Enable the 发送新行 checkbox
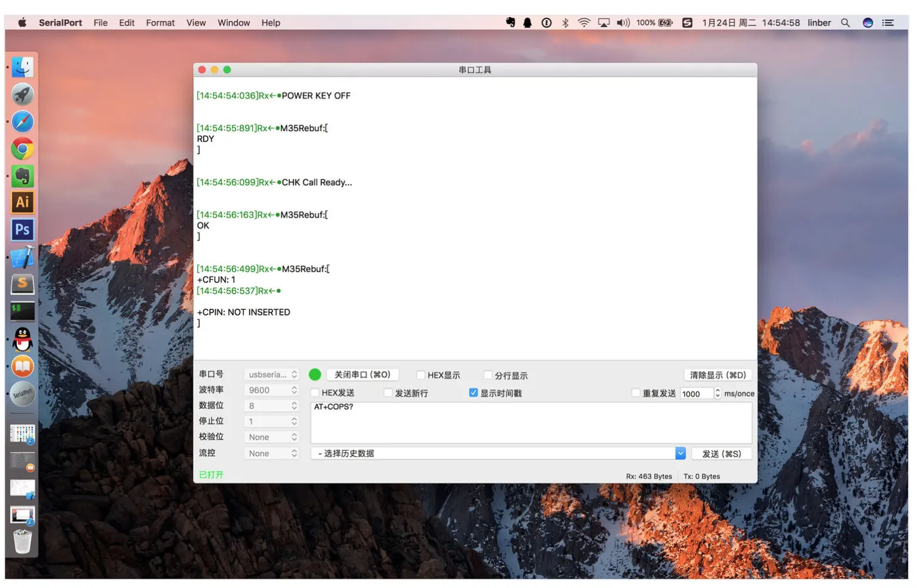This screenshot has height=588, width=920. coord(388,393)
